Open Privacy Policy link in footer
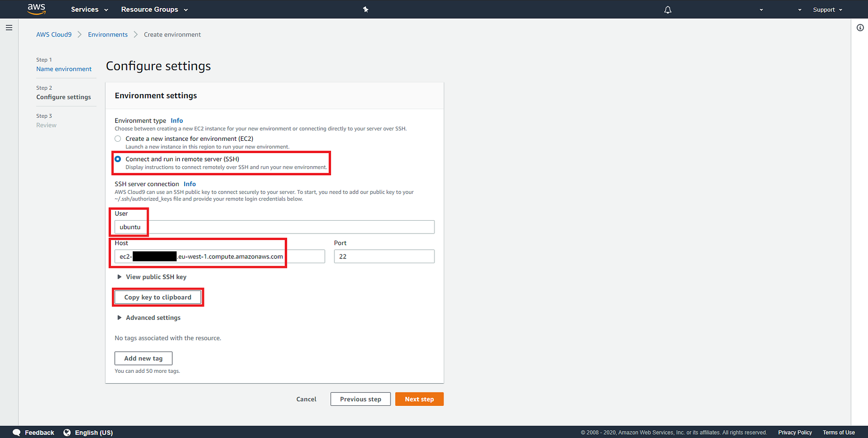 pos(795,432)
